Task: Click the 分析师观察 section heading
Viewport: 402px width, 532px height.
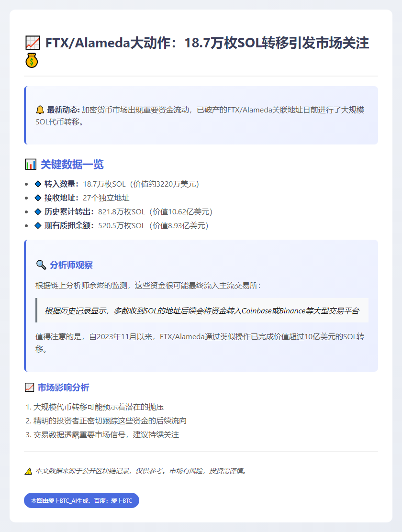Action: 71,265
